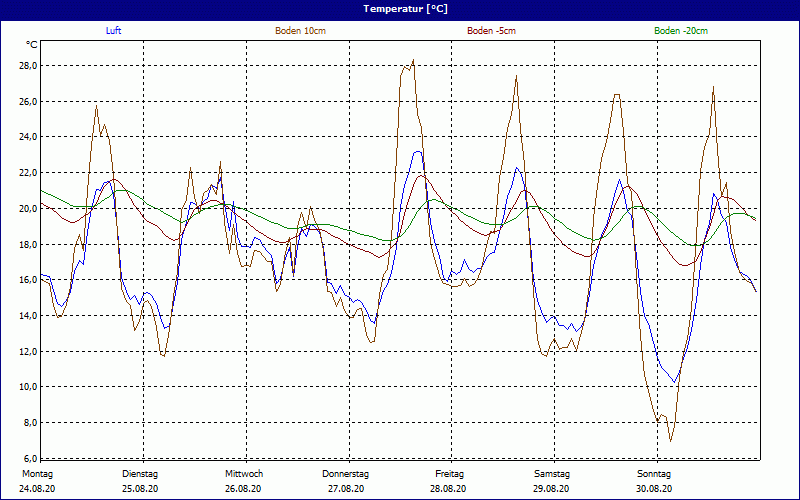Click the 26,0 y-axis value

(29, 102)
